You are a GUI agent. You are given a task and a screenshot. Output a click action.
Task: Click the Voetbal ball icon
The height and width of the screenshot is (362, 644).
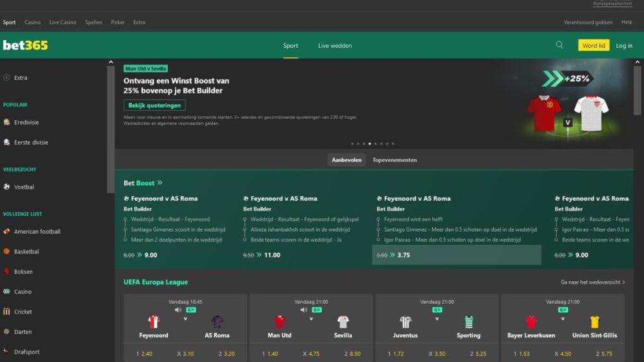point(6,187)
